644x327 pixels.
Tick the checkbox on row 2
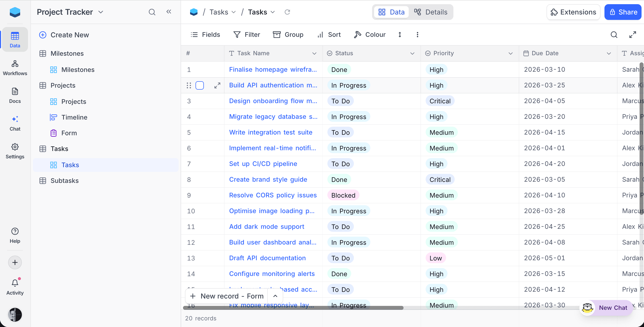[x=199, y=85]
